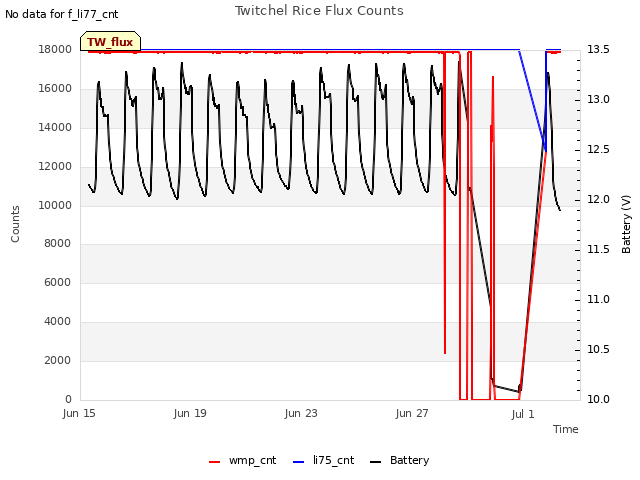This screenshot has width=640, height=480.
Task: Click the 11.0 battery axis label
Action: [x=598, y=300]
